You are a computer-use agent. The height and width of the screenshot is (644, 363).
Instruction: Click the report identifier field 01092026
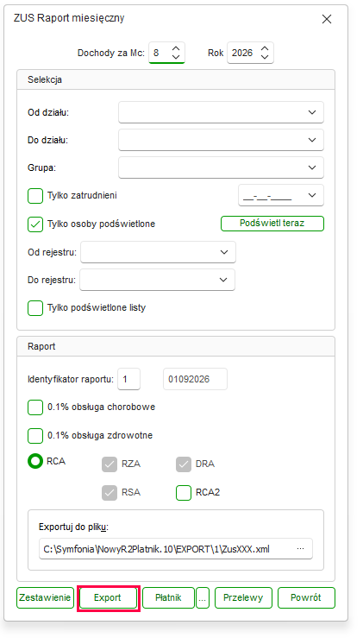click(x=195, y=379)
